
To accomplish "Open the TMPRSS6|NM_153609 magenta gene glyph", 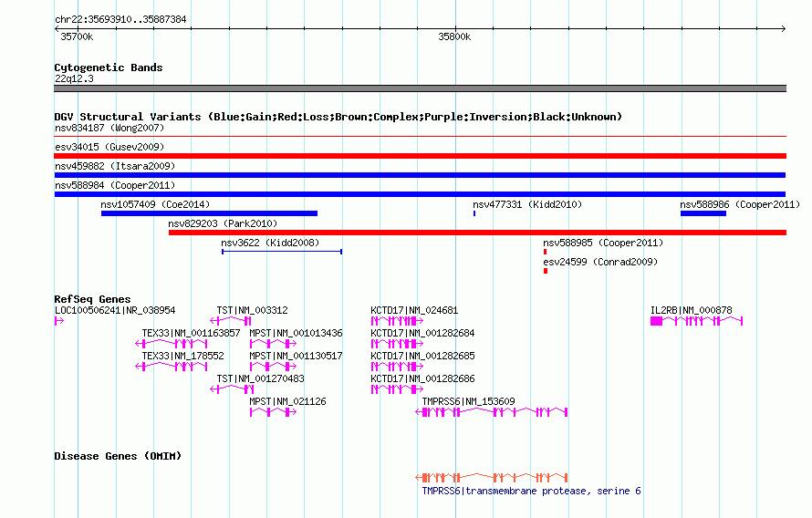I will pos(492,412).
